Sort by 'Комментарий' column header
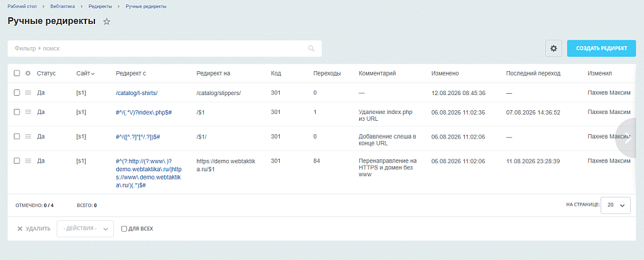This screenshot has width=644, height=260. [377, 73]
